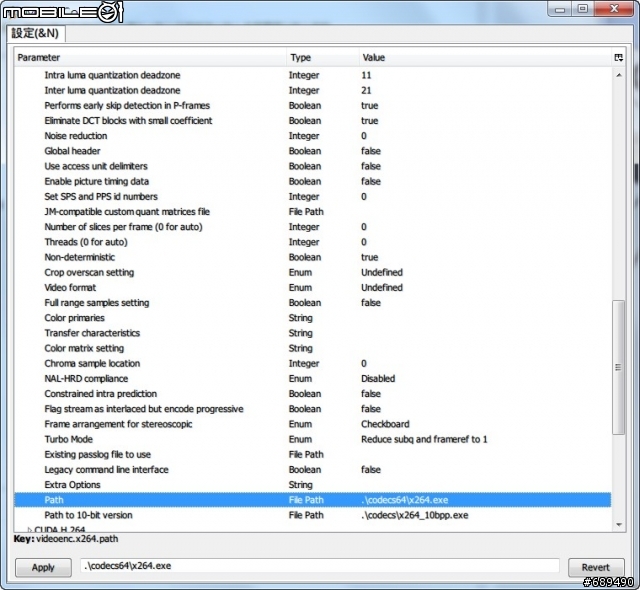Select Chroma sample location row

(313, 363)
